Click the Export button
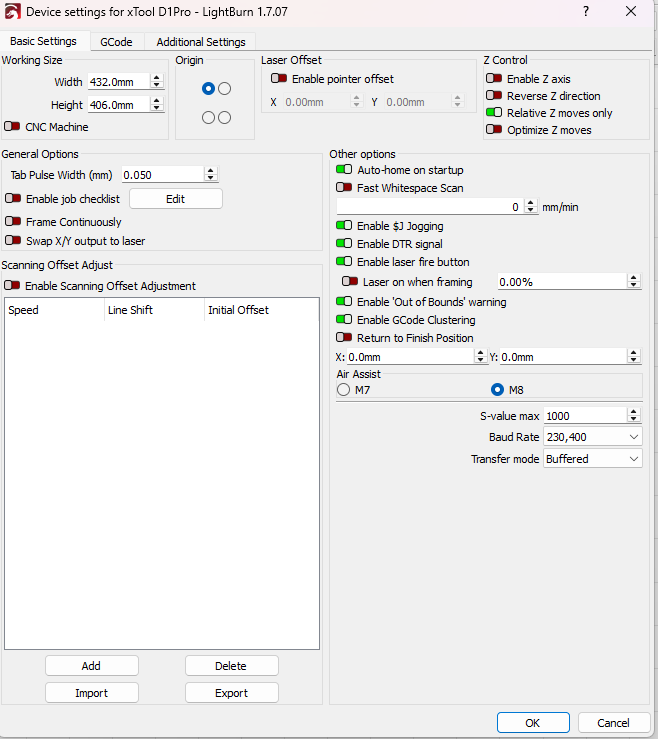 (x=231, y=692)
